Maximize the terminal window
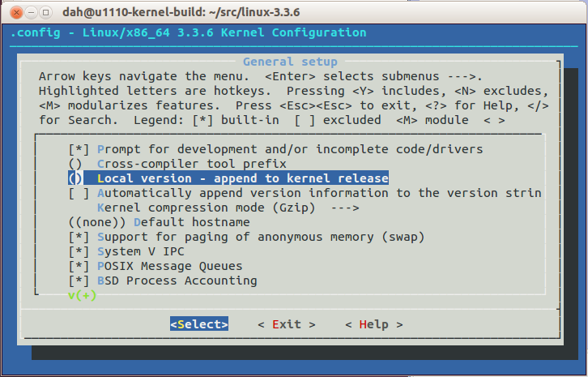This screenshot has width=588, height=377. 44,12
